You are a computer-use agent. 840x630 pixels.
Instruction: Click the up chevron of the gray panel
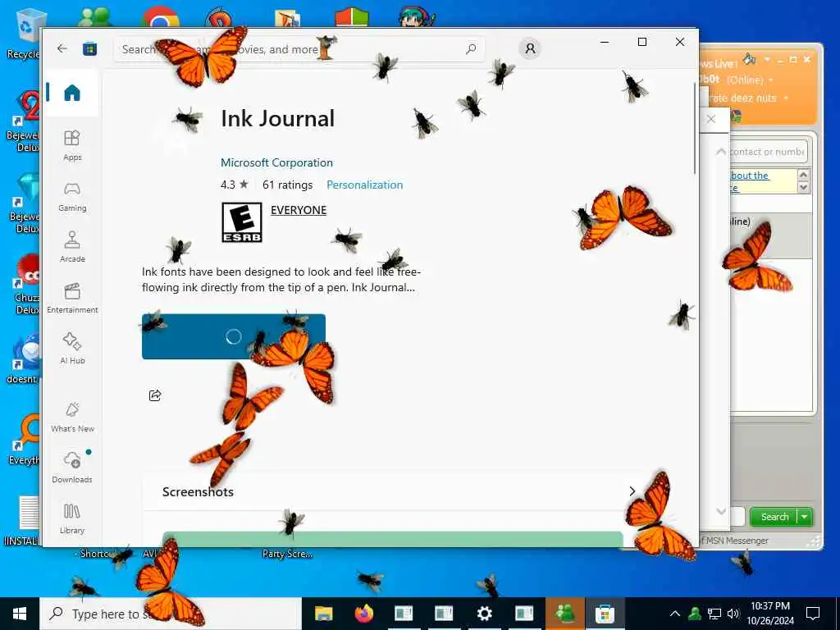(x=721, y=152)
